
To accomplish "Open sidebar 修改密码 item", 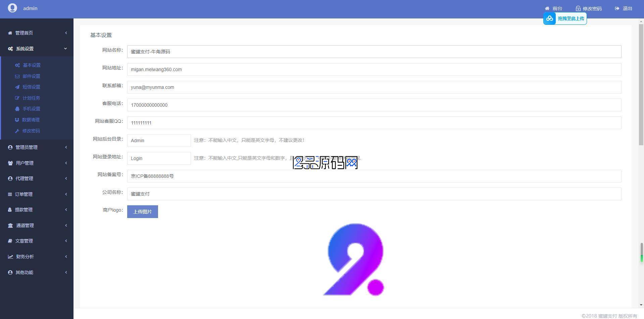I will [x=31, y=131].
